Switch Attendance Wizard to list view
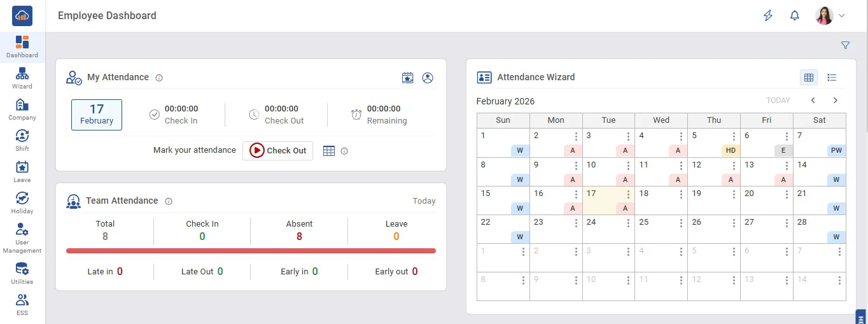 click(x=832, y=78)
